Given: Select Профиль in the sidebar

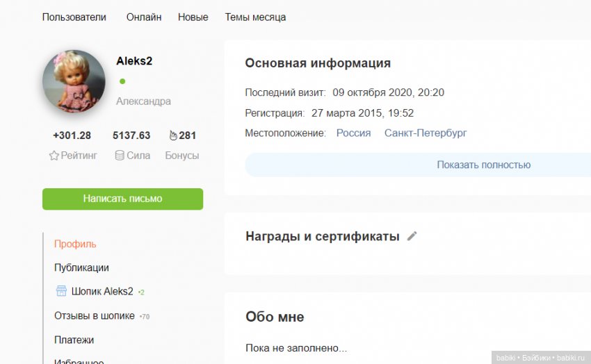Looking at the screenshot, I should point(75,244).
